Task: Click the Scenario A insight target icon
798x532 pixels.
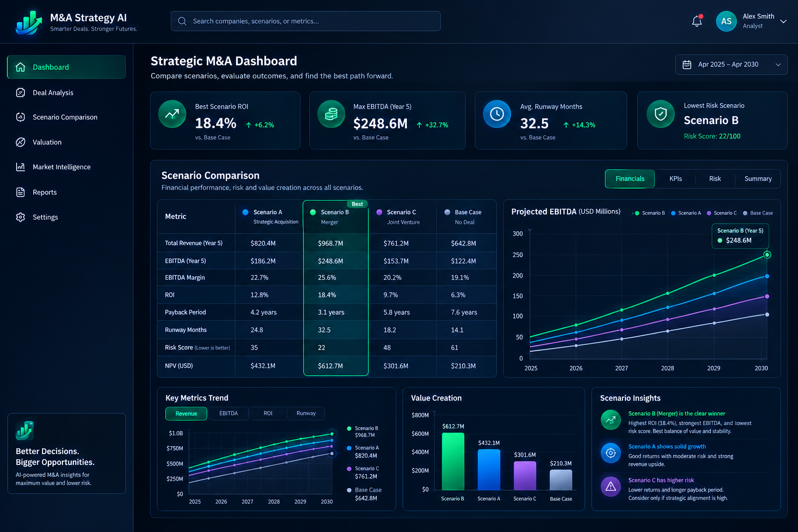Action: coord(610,453)
